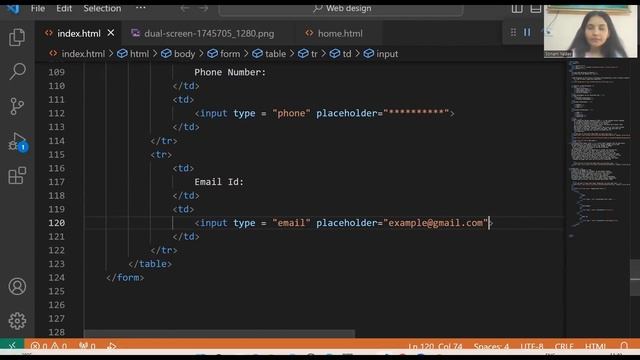Change HTML language mode
Screen dimensions: 640x360
596,347
